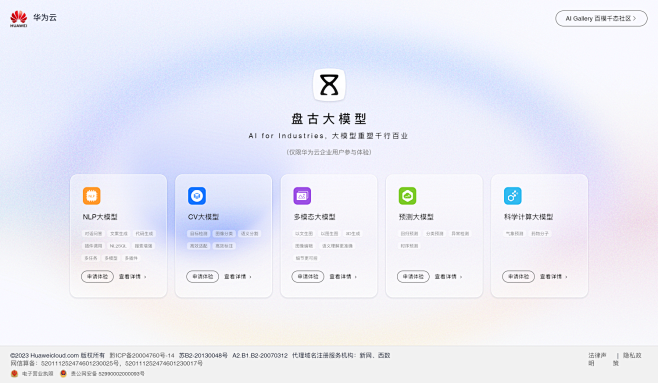Viewport: 658px width, 383px height.
Task: Click the 预测大模型 card title
Action: point(416,217)
